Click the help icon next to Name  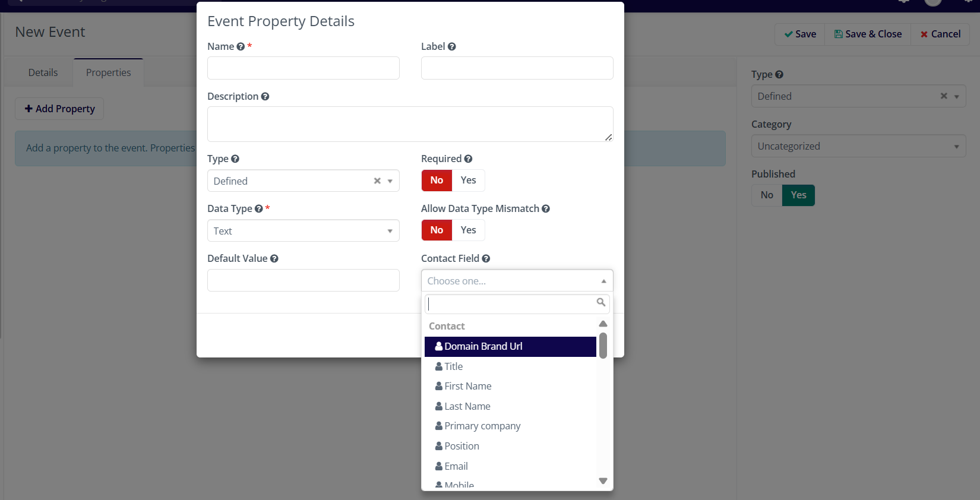tap(241, 47)
